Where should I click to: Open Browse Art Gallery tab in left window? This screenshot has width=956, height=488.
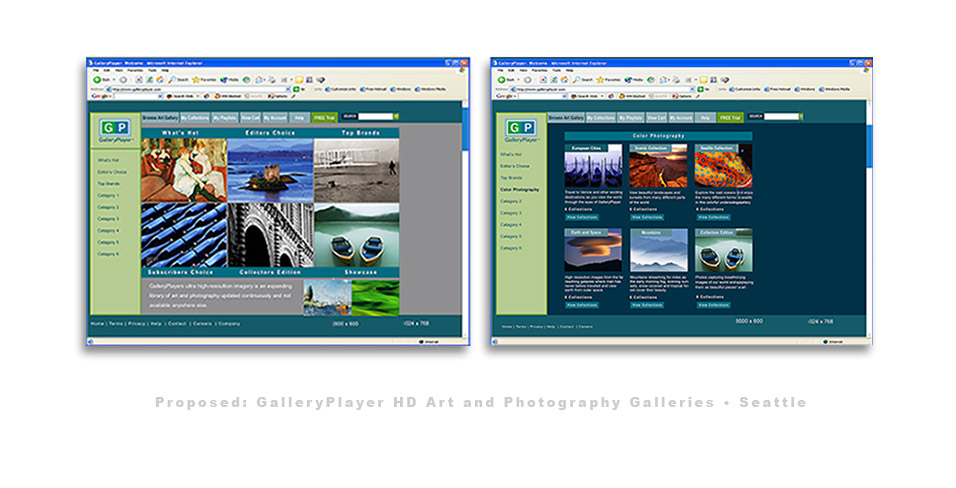(160, 117)
